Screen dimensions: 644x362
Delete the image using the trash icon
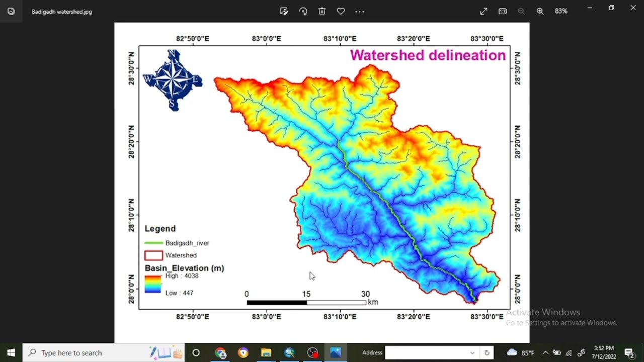pos(322,11)
